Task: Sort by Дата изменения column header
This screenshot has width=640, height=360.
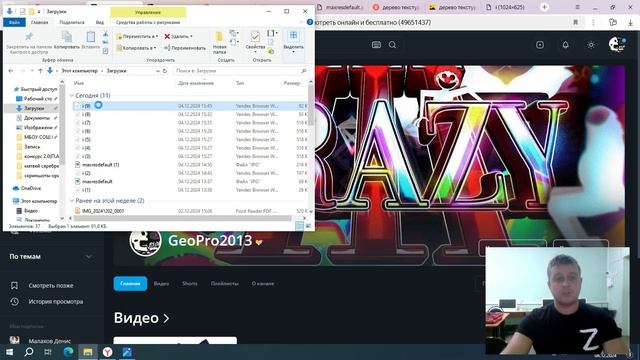Action: 196,83
